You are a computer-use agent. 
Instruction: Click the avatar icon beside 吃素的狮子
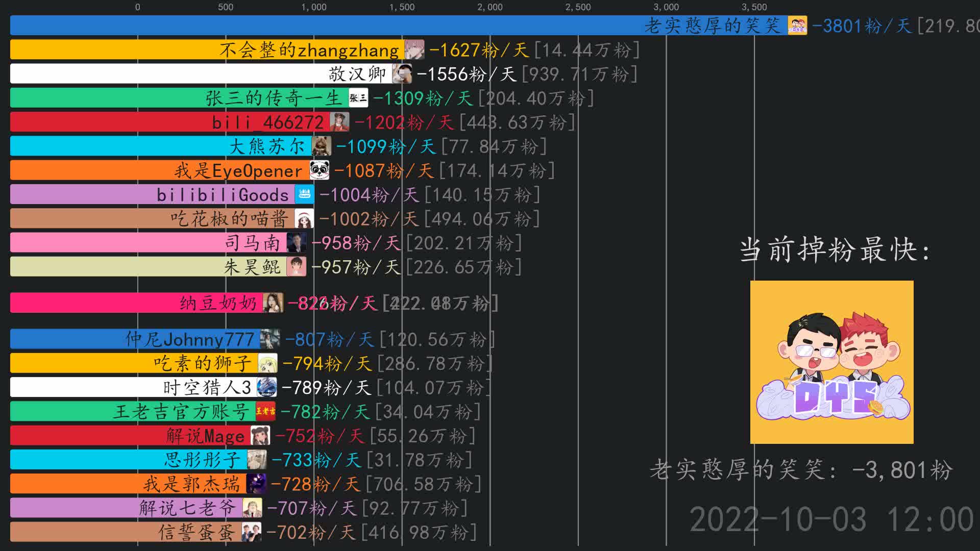click(x=268, y=363)
